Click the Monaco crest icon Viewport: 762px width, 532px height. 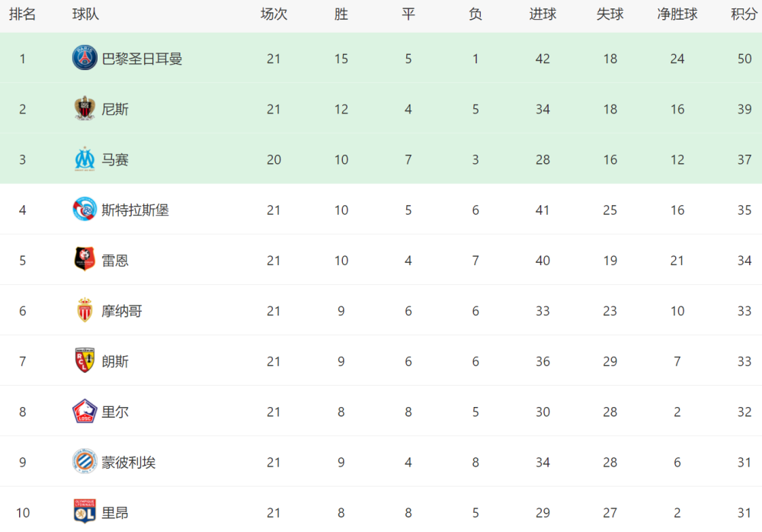pos(85,309)
